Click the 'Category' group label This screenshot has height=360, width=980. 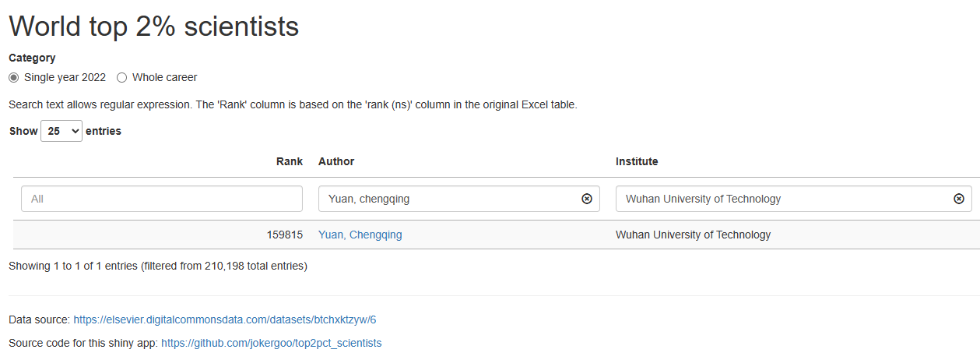click(32, 58)
